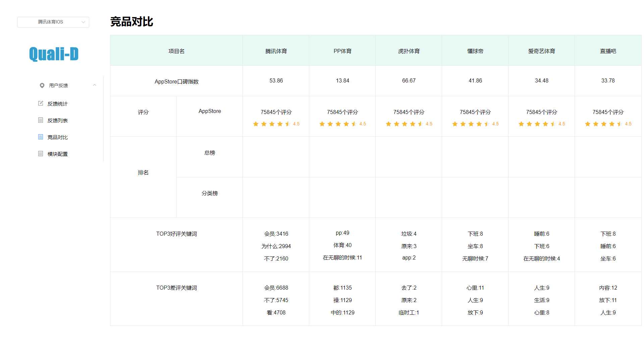The height and width of the screenshot is (355, 644).
Task: Click the star rating under 腾讯体育
Action: [272, 124]
